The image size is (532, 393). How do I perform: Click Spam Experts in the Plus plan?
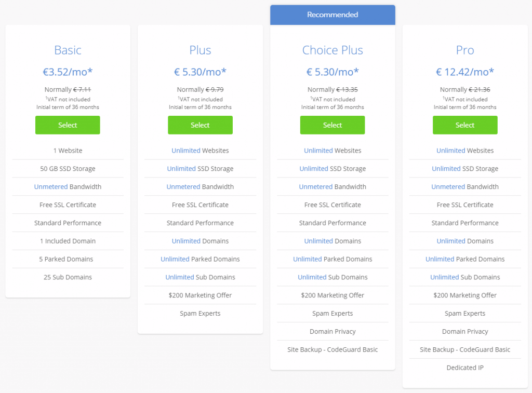point(200,314)
